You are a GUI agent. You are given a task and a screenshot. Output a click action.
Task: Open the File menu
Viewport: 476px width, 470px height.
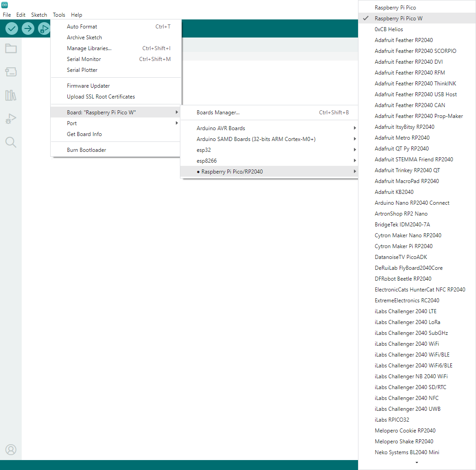7,15
